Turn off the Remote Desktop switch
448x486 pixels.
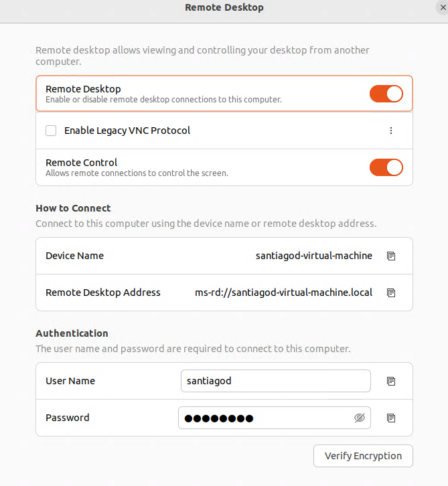[386, 94]
